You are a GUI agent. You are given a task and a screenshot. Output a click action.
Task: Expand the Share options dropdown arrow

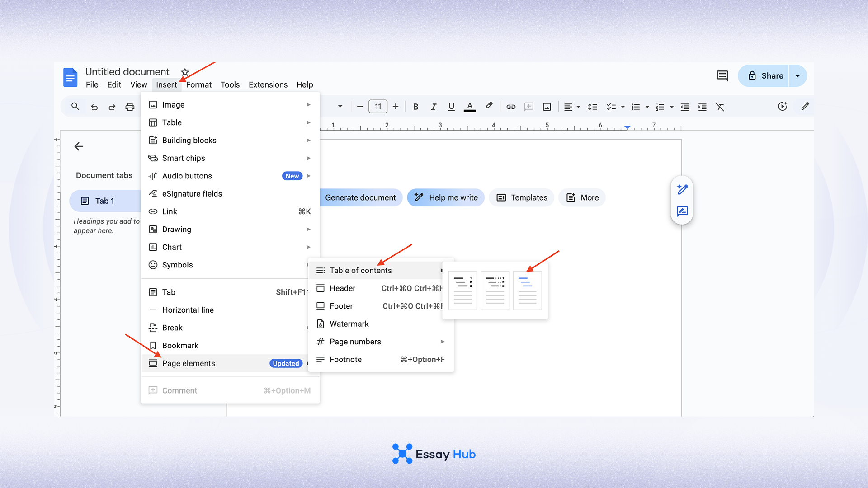point(797,76)
